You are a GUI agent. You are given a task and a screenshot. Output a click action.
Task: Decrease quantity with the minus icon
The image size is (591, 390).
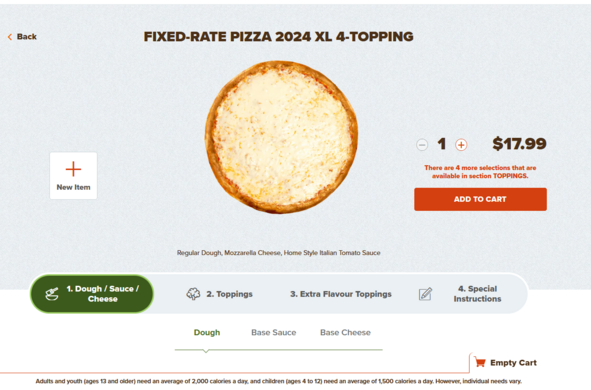(422, 145)
